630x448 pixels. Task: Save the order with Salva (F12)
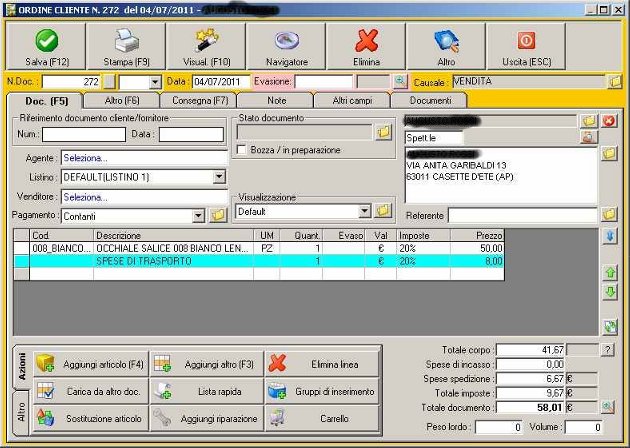46,46
